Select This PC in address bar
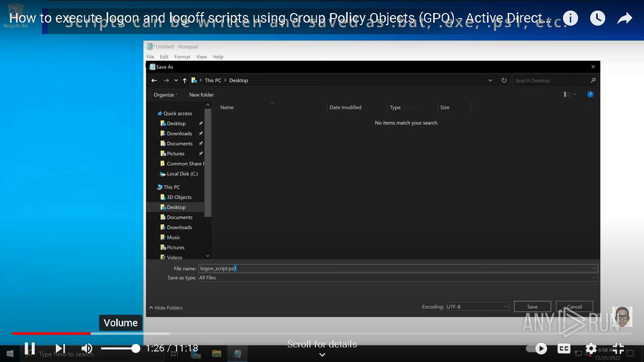644x362 pixels. [x=213, y=80]
